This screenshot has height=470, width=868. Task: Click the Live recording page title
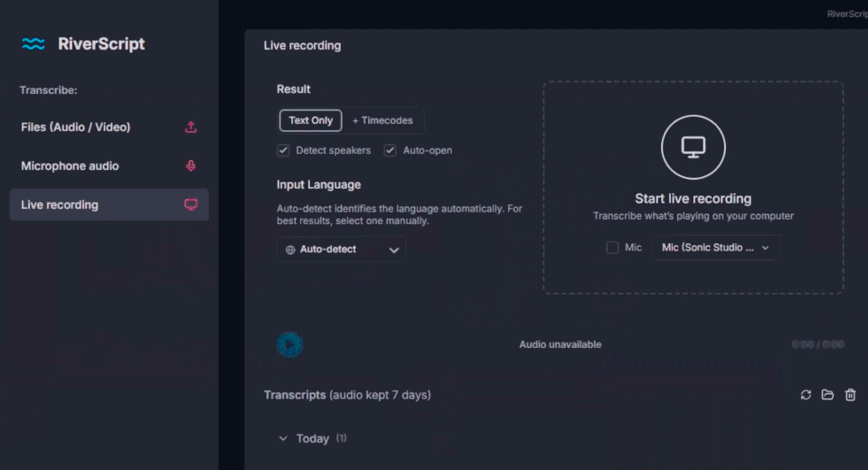[302, 45]
